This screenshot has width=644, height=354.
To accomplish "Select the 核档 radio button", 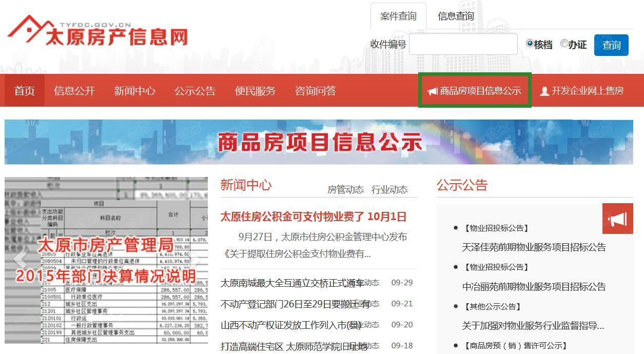I will click(530, 44).
